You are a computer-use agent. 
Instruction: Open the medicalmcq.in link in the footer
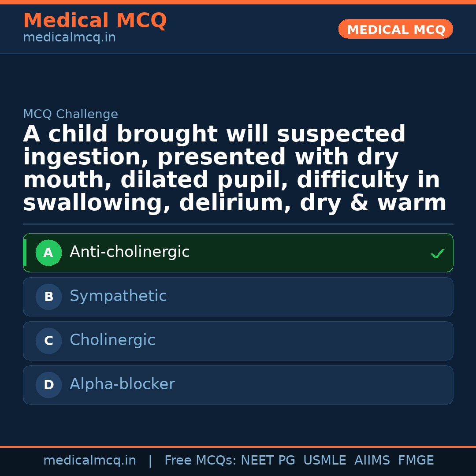(x=89, y=461)
